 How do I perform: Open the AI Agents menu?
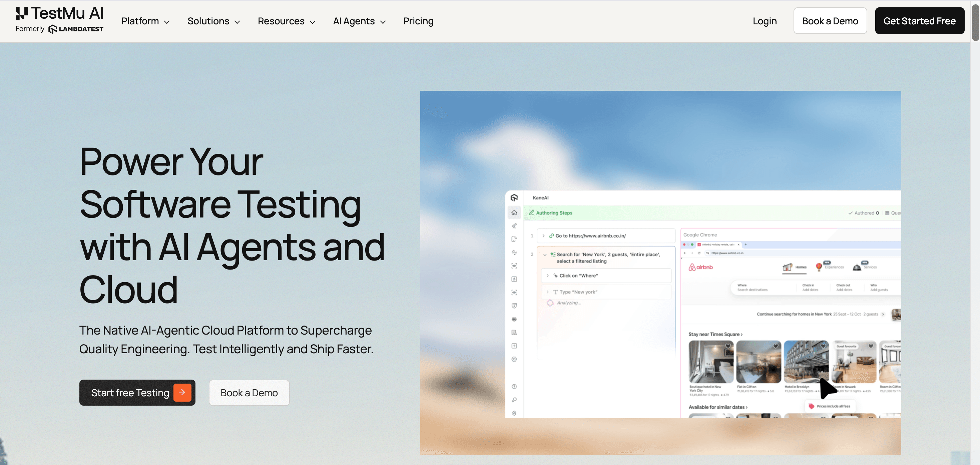(x=359, y=21)
